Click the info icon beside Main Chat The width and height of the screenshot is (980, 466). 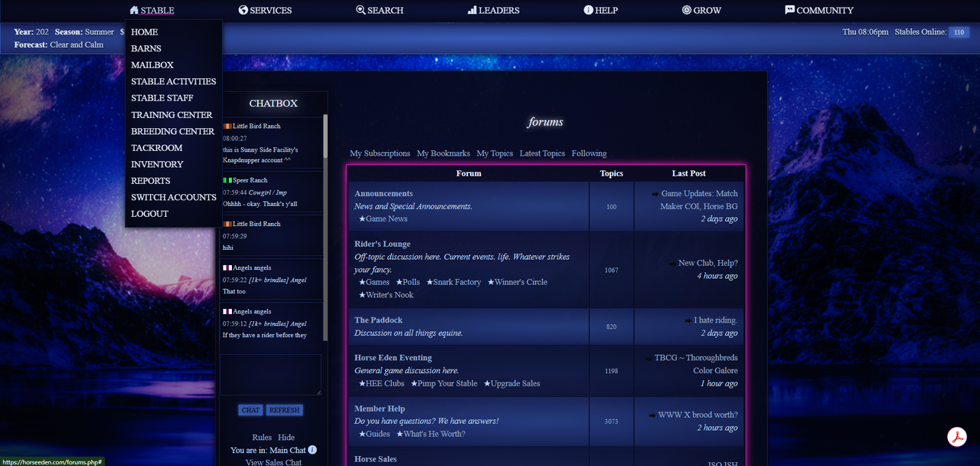tap(312, 450)
